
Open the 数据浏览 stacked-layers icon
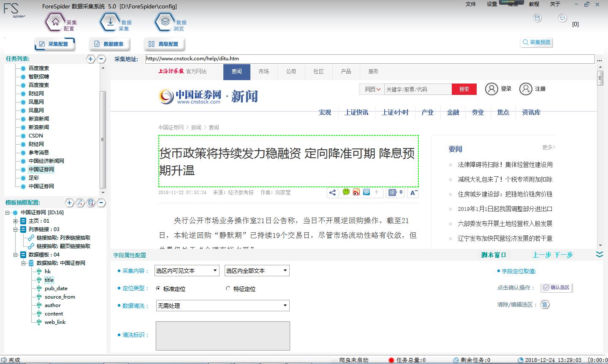(165, 22)
